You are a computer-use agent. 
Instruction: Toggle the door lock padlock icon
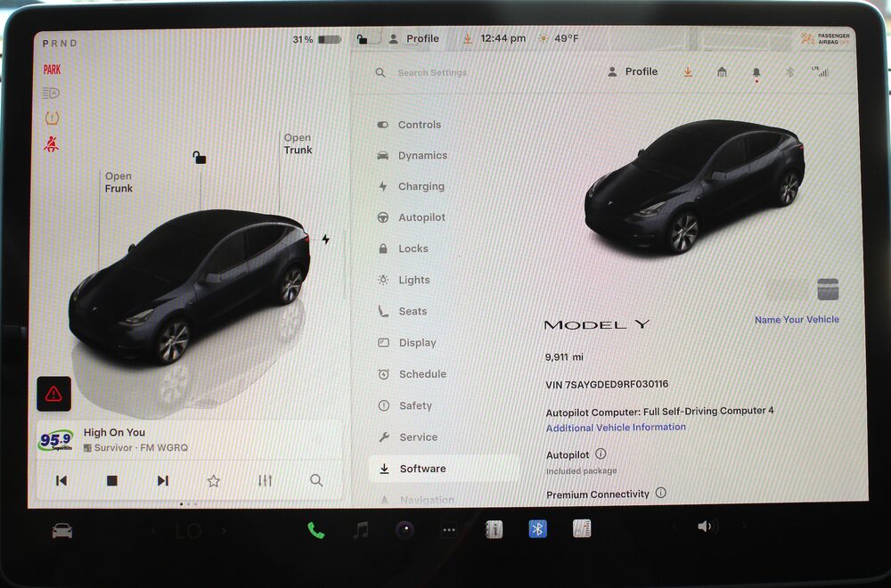tap(200, 158)
